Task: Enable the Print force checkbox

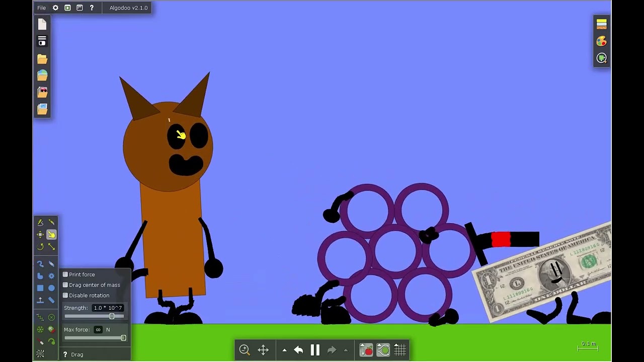Action: tap(65, 275)
